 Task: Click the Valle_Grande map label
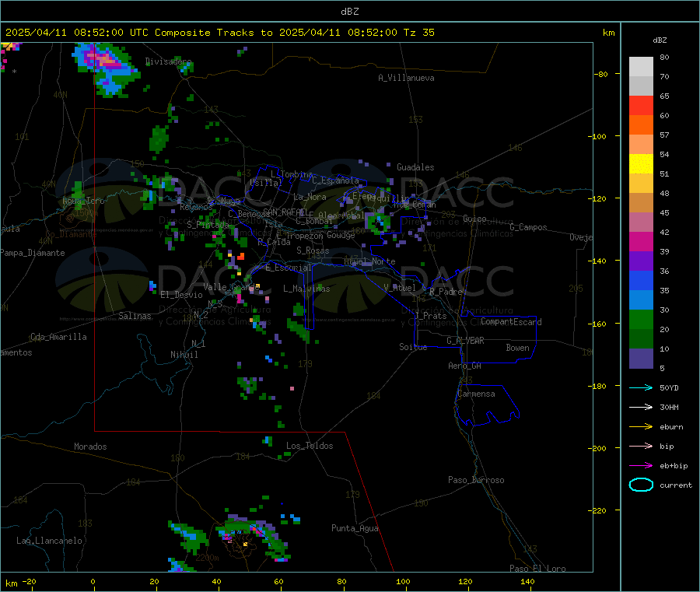(231, 286)
